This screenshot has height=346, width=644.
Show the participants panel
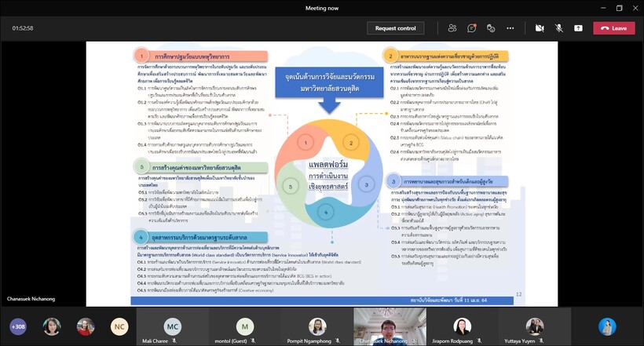pos(452,28)
